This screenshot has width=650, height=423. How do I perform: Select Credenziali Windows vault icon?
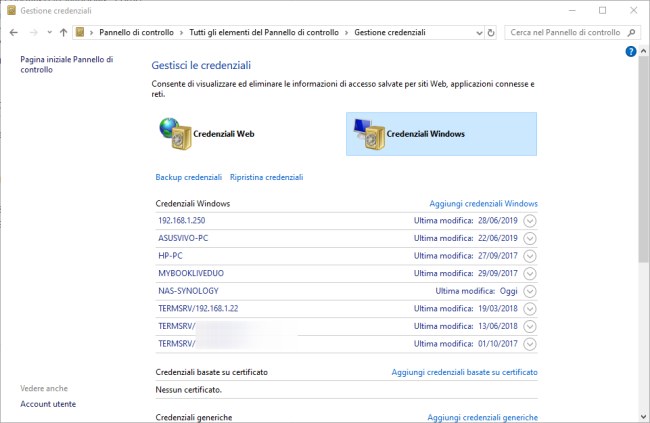pos(369,134)
